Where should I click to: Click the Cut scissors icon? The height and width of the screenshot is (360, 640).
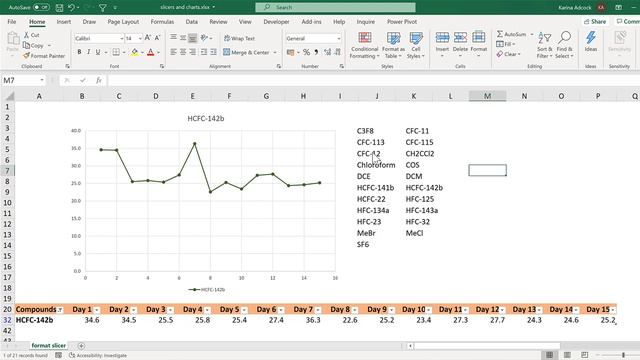pos(27,35)
